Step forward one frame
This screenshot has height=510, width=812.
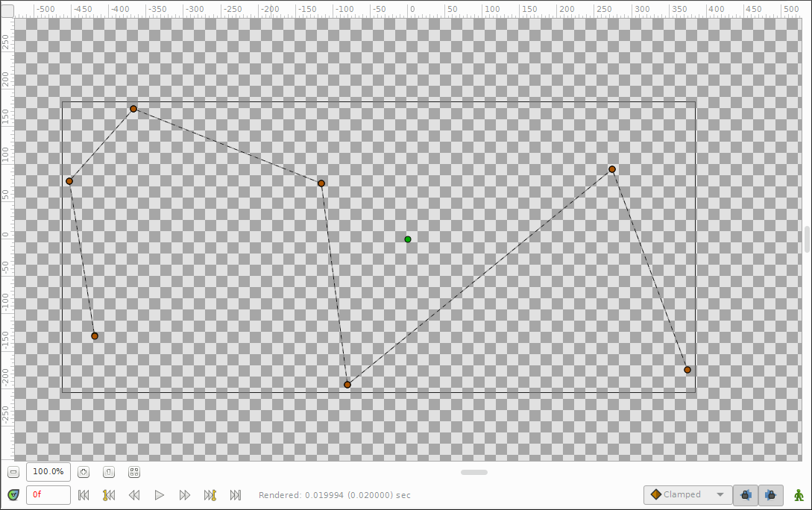click(185, 495)
